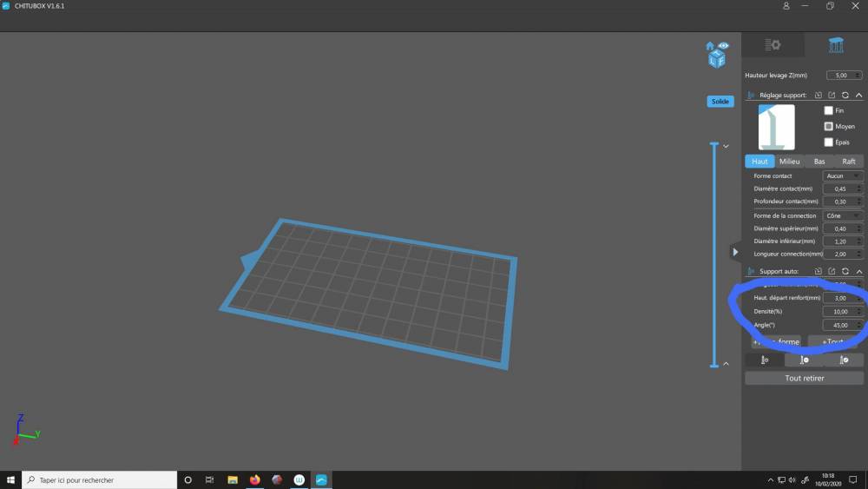The height and width of the screenshot is (489, 868).
Task: Click the Chitubox taskbar icon
Action: [x=321, y=480]
